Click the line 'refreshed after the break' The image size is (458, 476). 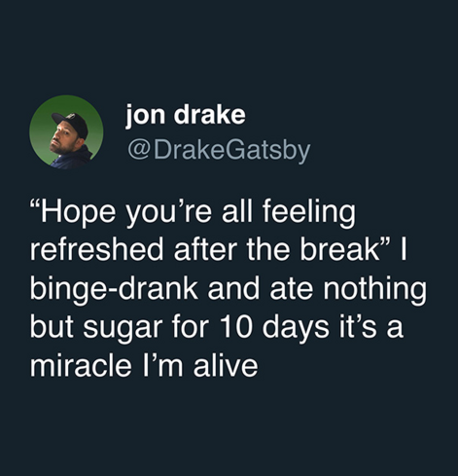[x=205, y=250]
